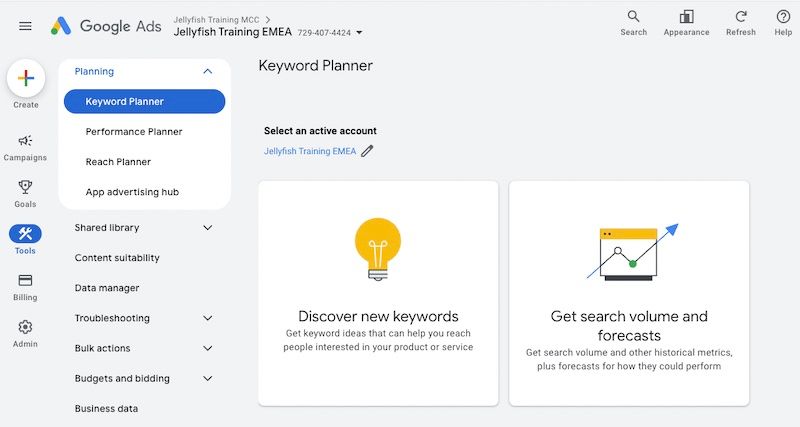Open the account selector dropdown arrow
This screenshot has width=800, height=427.
(360, 33)
